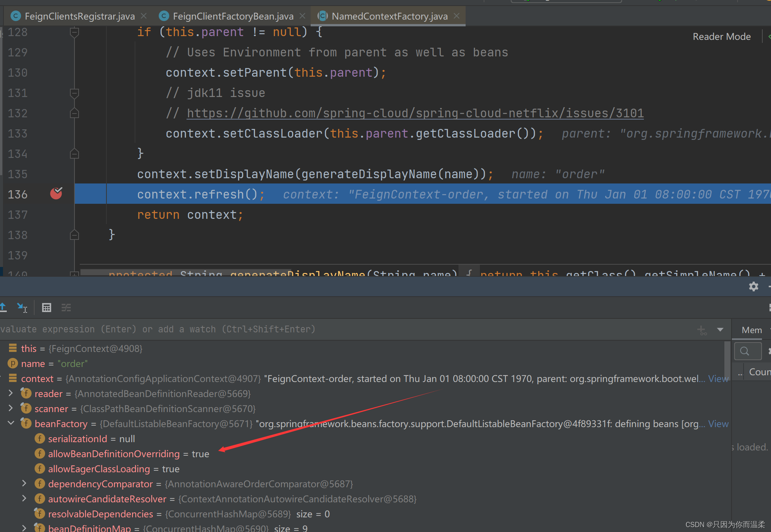
Task: Click the dependencyComparator field icon
Action: coord(40,483)
